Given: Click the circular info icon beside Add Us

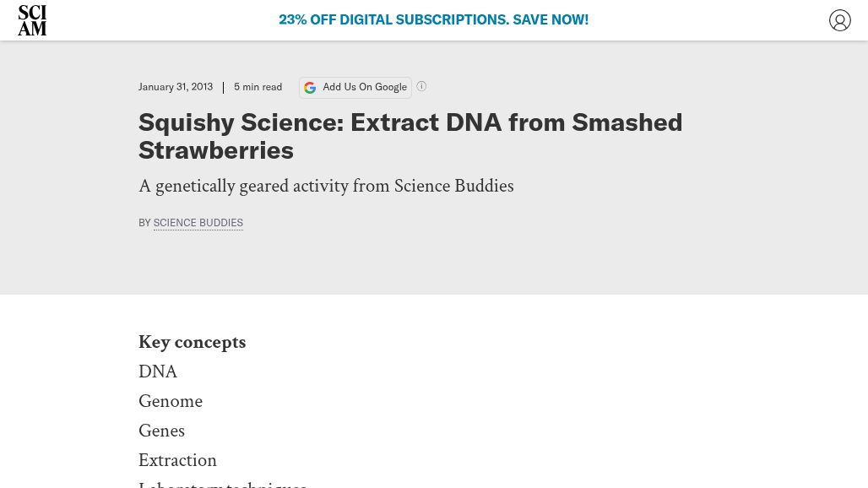Looking at the screenshot, I should click(x=421, y=86).
